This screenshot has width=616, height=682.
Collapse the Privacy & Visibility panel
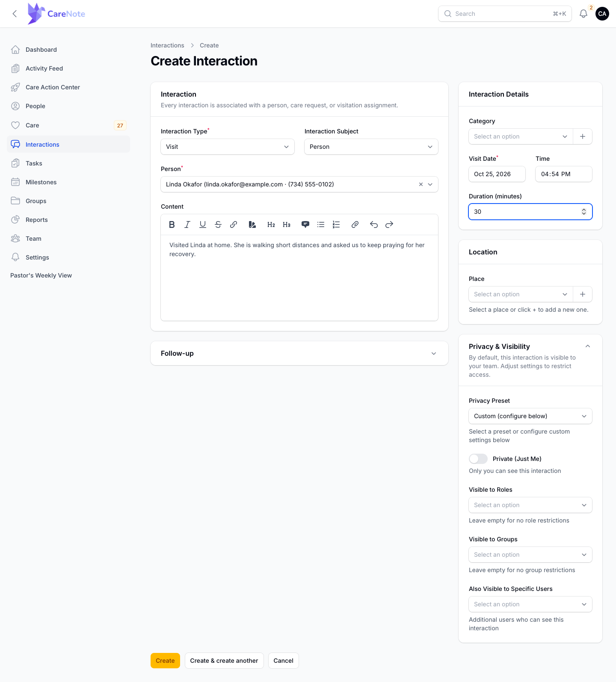tap(588, 346)
